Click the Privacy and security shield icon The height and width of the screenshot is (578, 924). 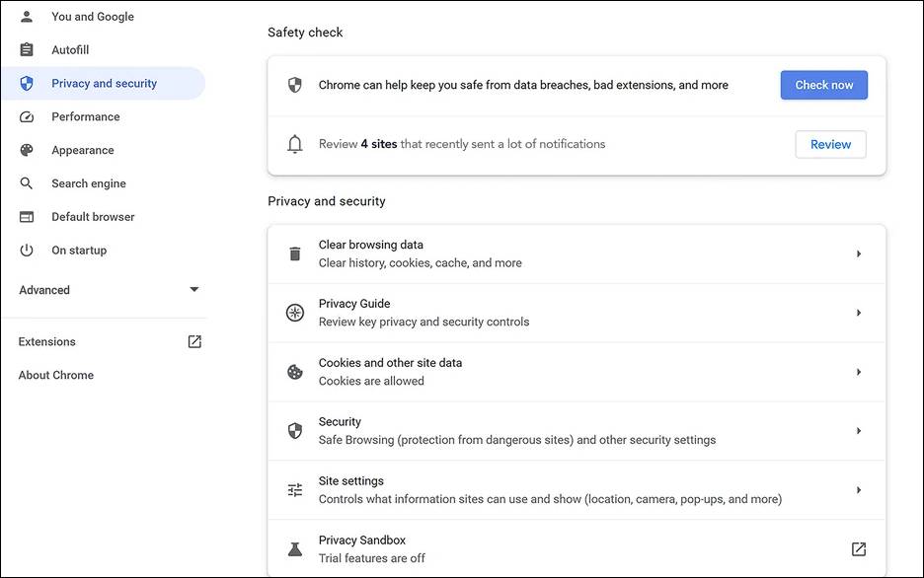coord(27,84)
